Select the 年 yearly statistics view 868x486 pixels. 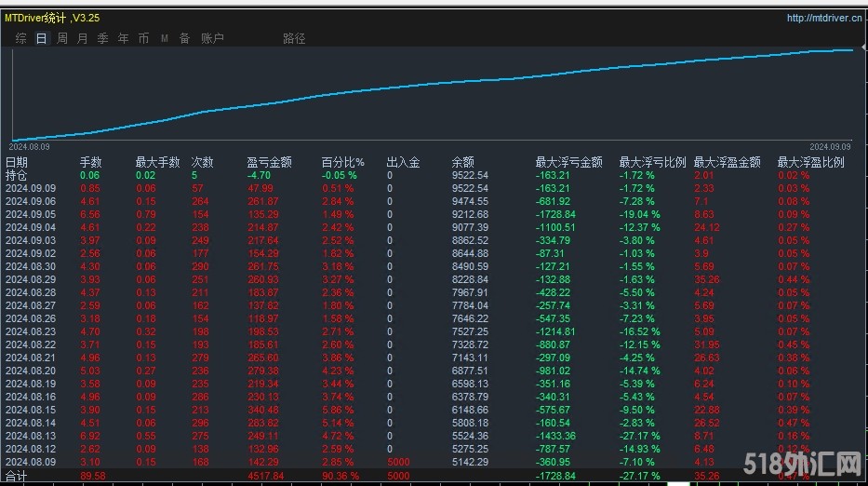tap(123, 38)
